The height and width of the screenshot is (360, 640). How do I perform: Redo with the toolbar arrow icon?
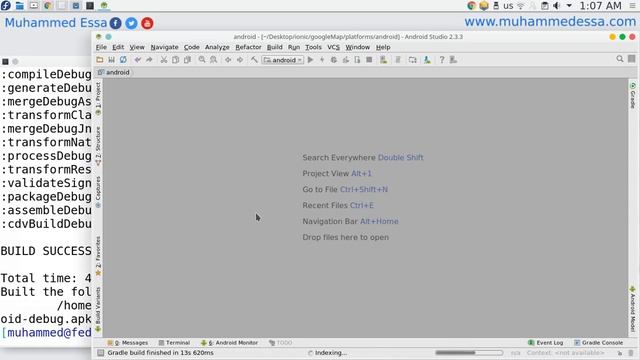tap(149, 60)
